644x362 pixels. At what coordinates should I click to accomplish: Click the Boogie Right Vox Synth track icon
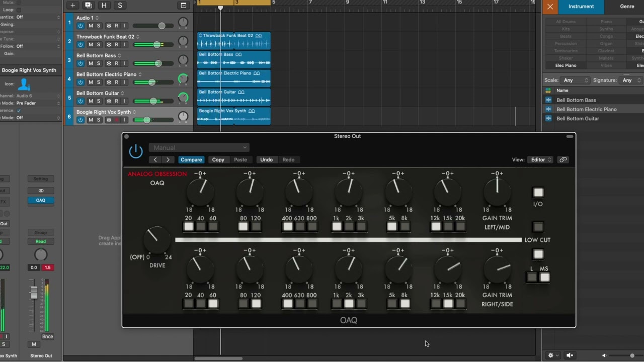pyautogui.click(x=24, y=84)
